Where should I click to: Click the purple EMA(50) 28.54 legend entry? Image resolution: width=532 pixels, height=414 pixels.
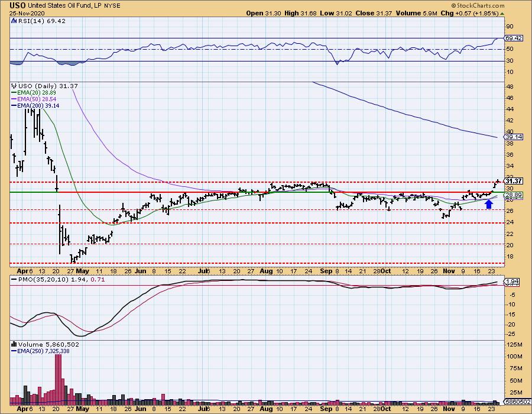point(34,99)
